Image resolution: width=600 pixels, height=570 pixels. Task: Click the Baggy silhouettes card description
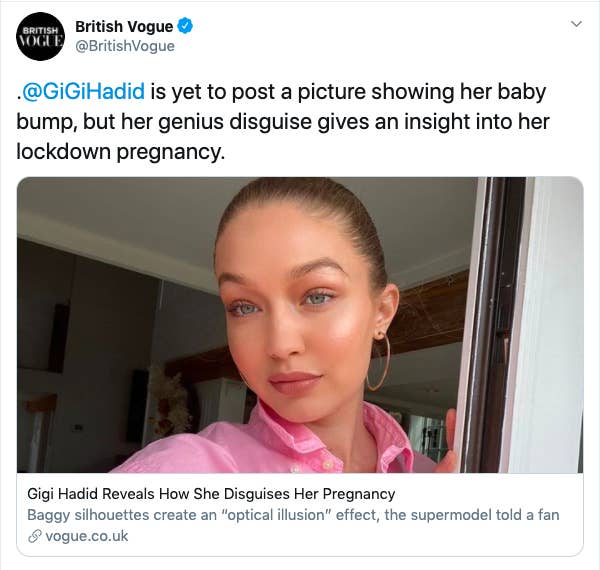(293, 515)
